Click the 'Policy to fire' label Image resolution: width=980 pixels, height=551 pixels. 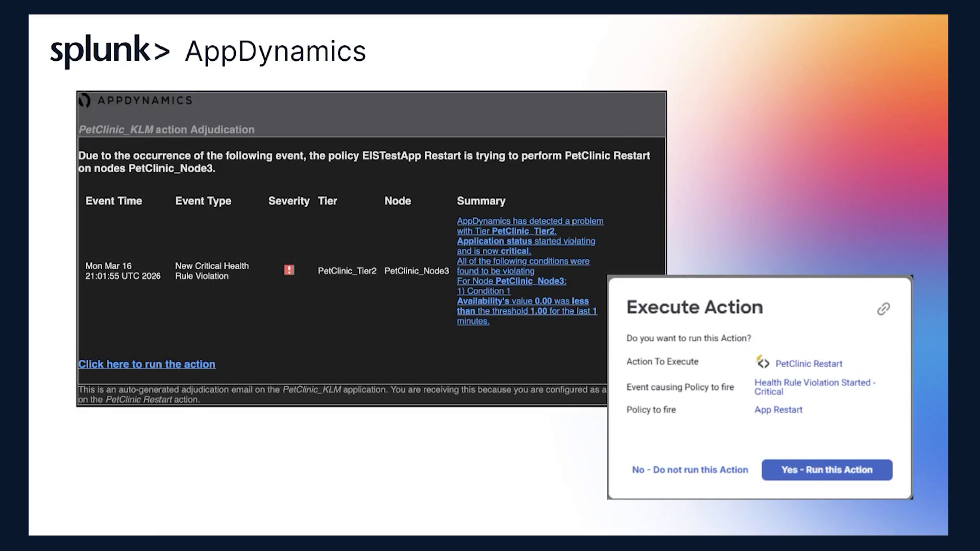651,410
